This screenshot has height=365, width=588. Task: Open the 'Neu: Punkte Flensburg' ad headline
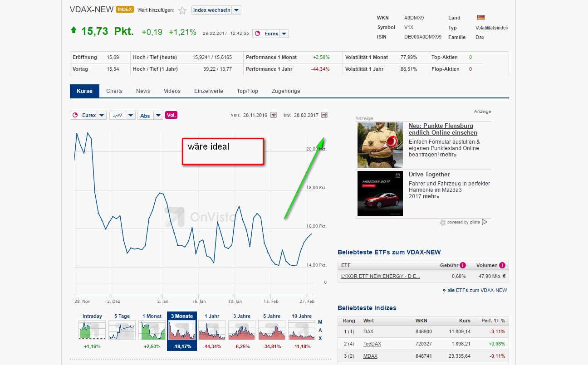(x=443, y=129)
